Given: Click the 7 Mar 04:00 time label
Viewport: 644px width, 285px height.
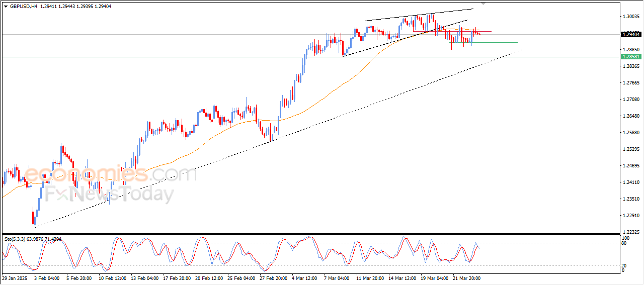Looking at the screenshot, I should pos(338,277).
